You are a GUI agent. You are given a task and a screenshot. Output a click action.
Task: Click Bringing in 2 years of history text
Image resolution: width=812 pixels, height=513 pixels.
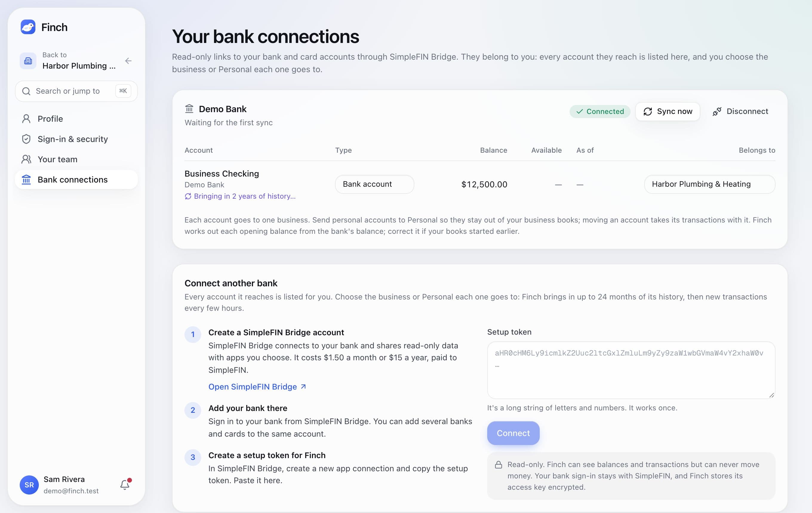click(244, 196)
